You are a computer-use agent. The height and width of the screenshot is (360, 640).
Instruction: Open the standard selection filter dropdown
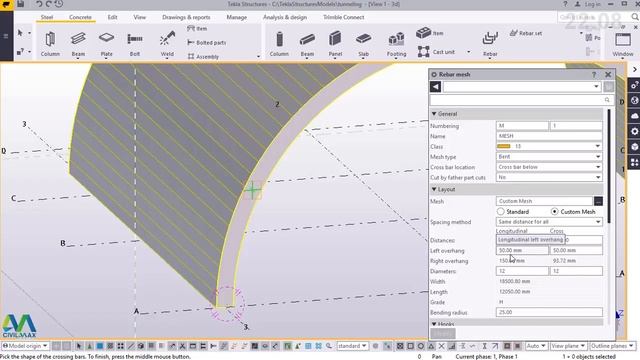tap(352, 346)
